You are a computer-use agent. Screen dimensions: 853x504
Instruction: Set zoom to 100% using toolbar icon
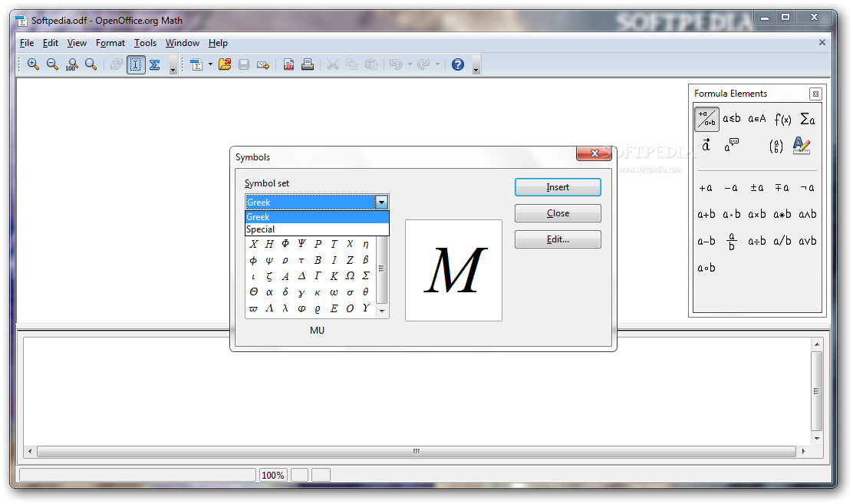click(x=72, y=64)
